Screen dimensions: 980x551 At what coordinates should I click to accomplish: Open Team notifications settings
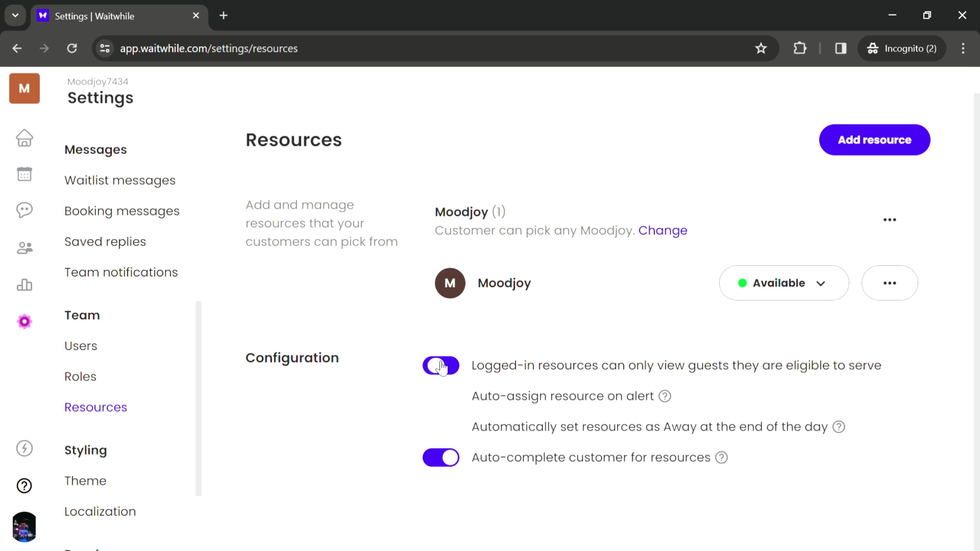[121, 272]
